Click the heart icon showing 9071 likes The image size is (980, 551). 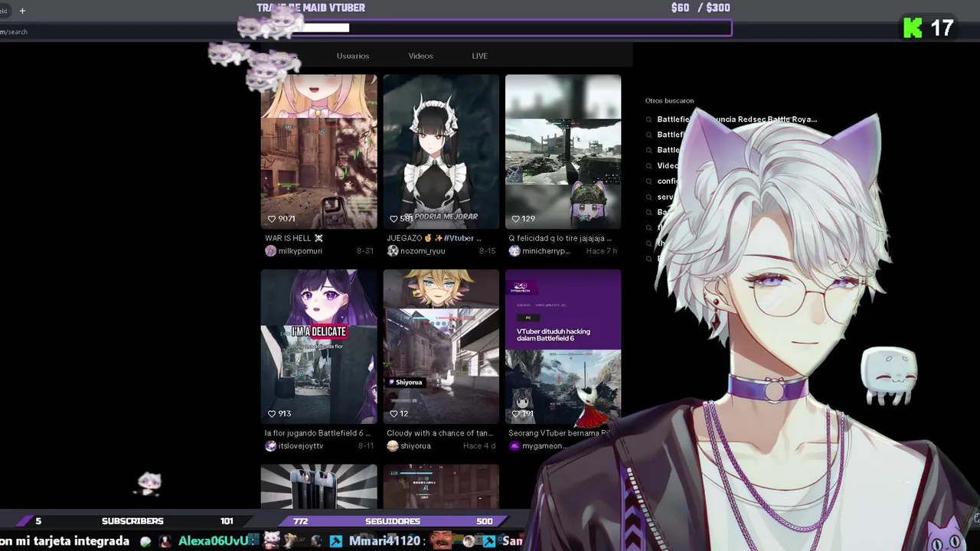coord(271,219)
